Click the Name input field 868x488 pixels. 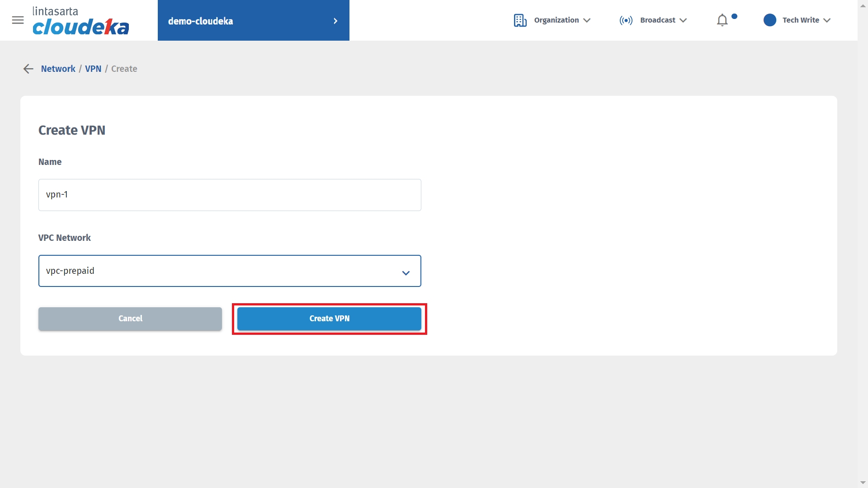tap(229, 195)
